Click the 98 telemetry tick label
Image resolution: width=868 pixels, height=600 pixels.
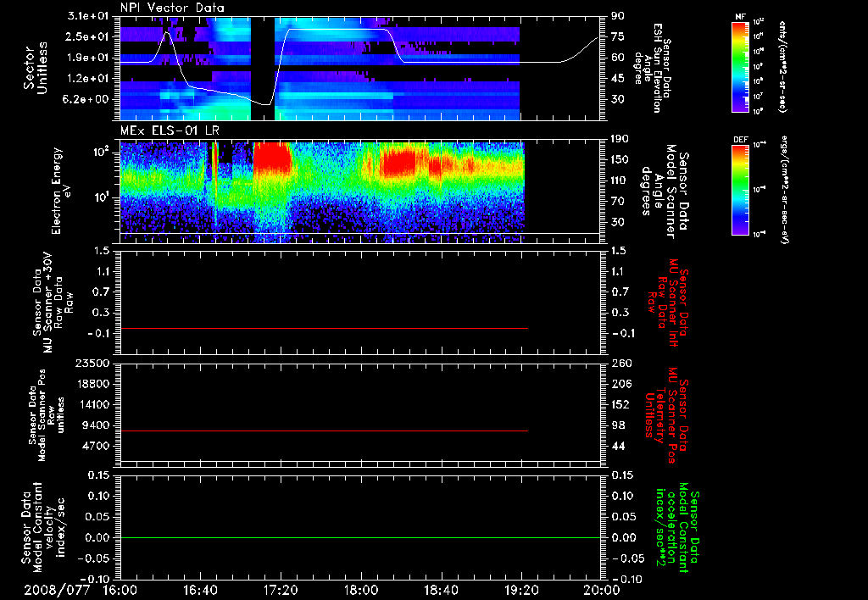pyautogui.click(x=618, y=425)
